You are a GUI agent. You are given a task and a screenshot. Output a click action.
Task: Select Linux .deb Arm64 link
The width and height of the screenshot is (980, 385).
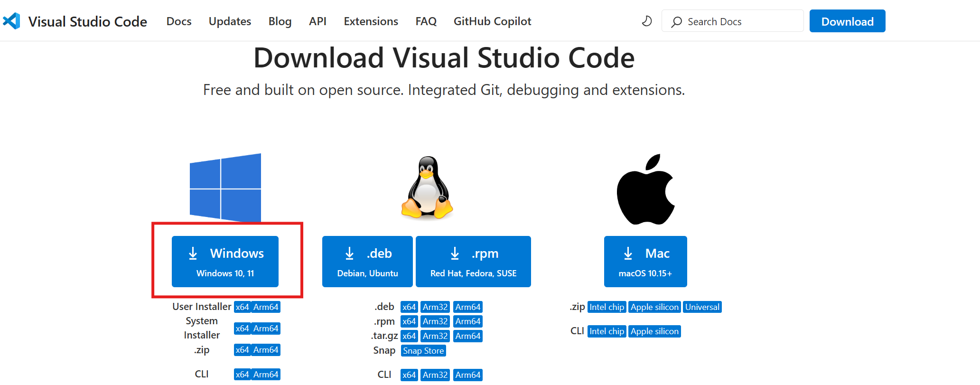[x=468, y=307]
